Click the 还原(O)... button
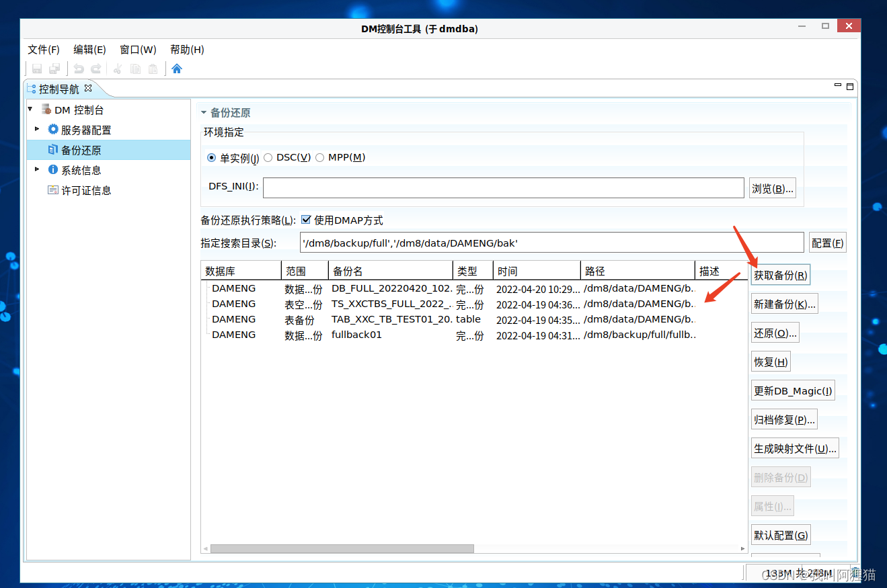 [775, 333]
